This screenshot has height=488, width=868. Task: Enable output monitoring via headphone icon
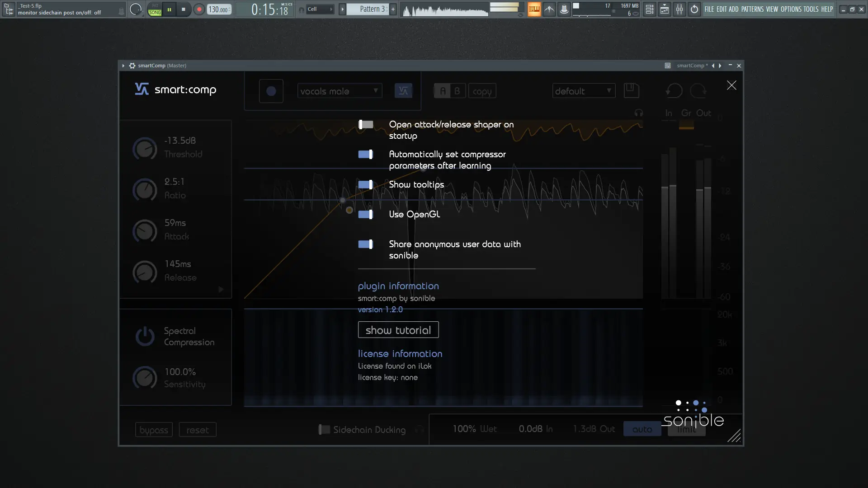point(638,113)
